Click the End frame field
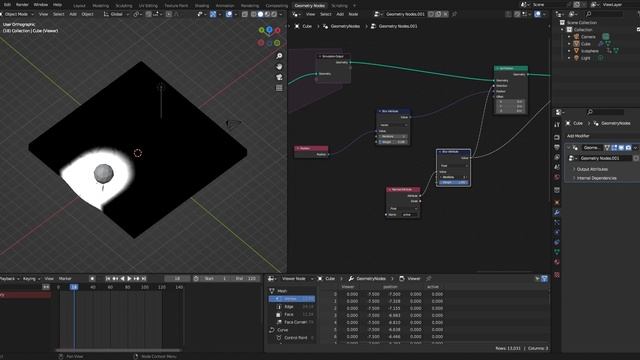This screenshot has width=640, height=360. pos(245,278)
